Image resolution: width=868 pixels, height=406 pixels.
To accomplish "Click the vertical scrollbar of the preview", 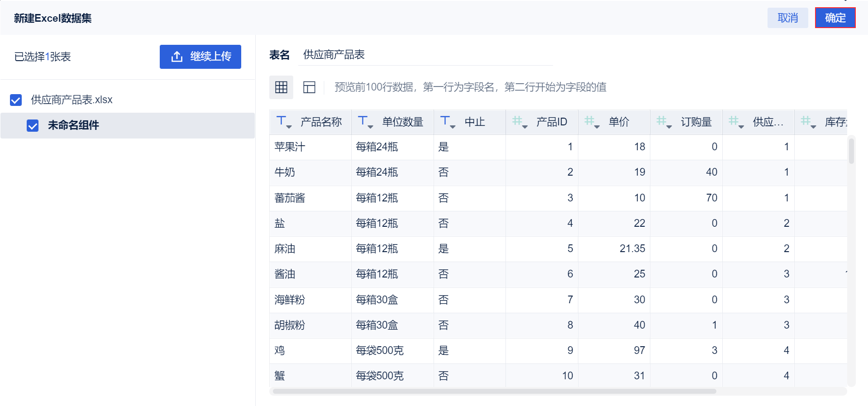I will 851,151.
